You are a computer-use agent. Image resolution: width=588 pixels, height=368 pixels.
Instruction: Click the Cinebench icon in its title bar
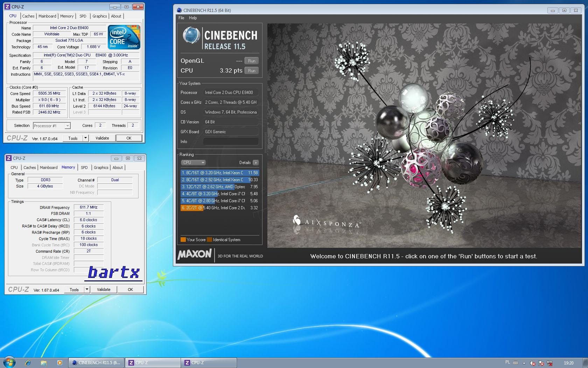(179, 10)
